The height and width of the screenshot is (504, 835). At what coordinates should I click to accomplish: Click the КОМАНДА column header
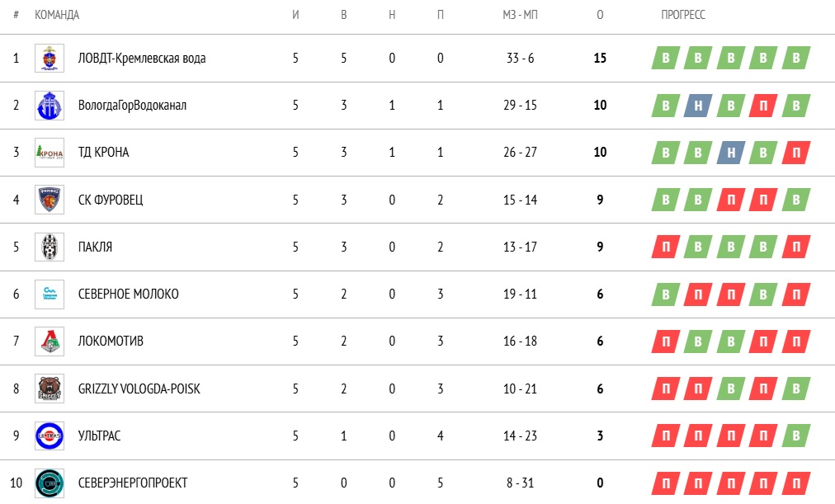(57, 16)
